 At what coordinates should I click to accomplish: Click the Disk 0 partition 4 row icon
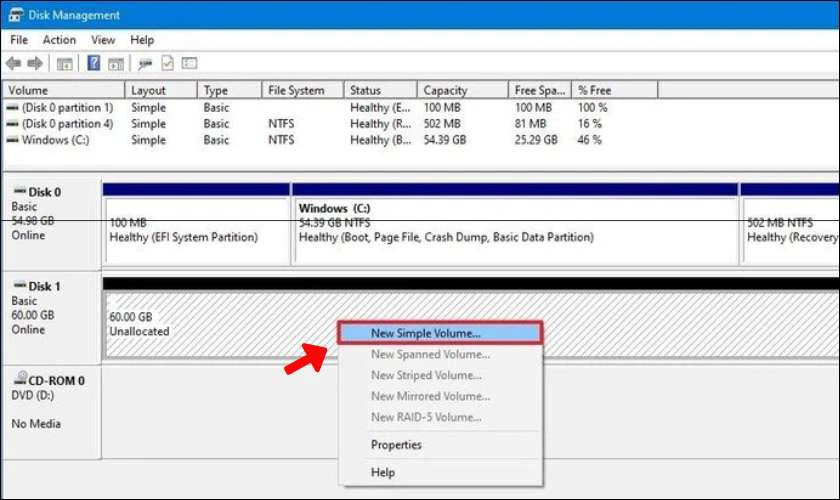coord(12,124)
